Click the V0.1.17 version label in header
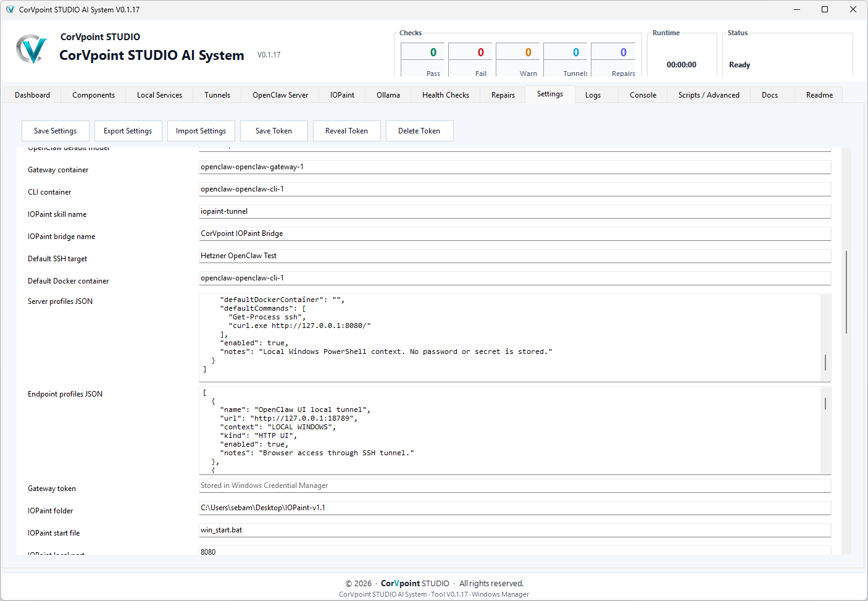This screenshot has height=601, width=868. click(269, 55)
